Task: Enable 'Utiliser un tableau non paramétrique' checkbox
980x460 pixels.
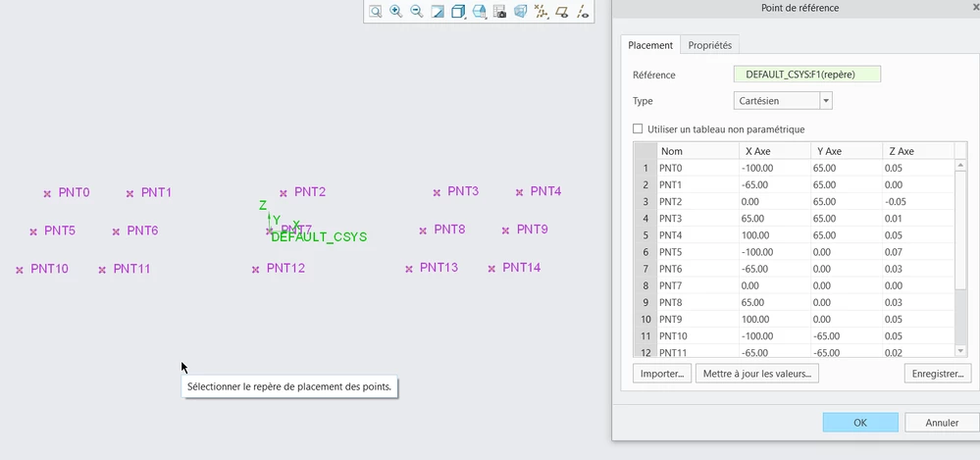Action: (638, 128)
